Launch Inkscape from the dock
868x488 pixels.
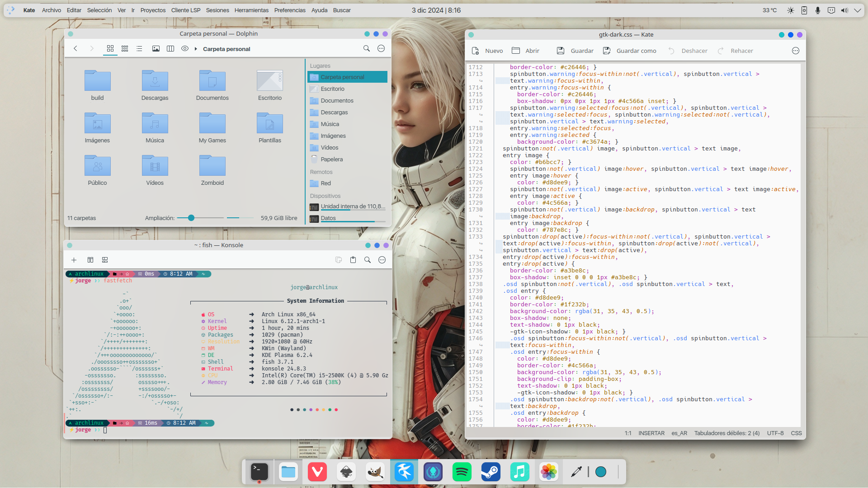346,472
